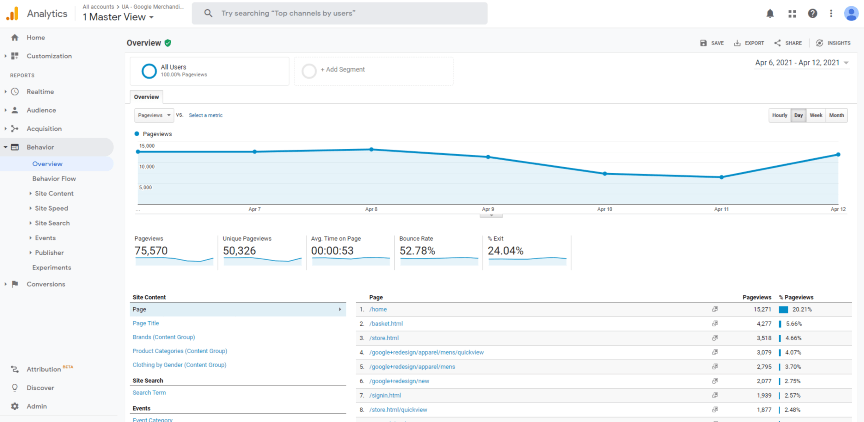This screenshot has height=422, width=864.
Task: Open the /basket.html external link icon
Action: pos(715,324)
